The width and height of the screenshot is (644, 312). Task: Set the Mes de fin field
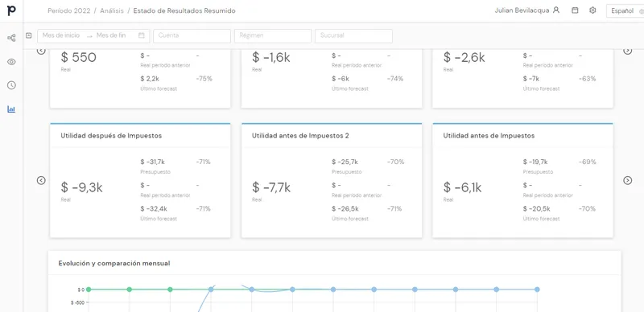111,35
